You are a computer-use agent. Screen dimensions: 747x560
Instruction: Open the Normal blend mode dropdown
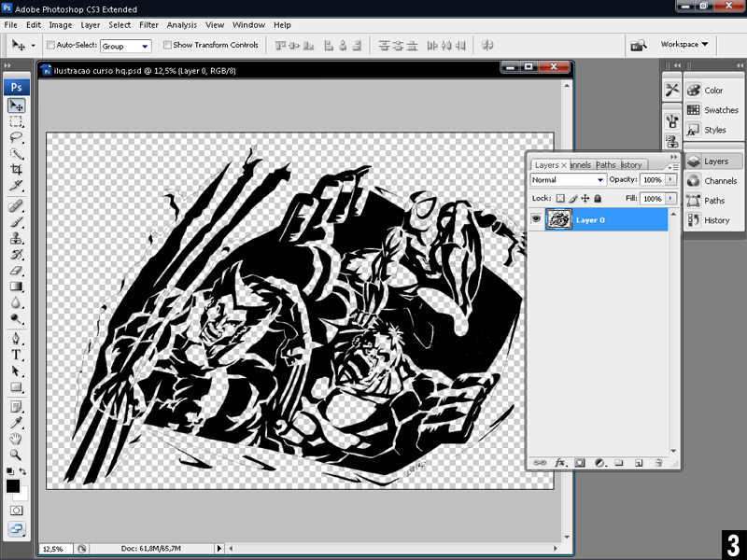[x=568, y=180]
